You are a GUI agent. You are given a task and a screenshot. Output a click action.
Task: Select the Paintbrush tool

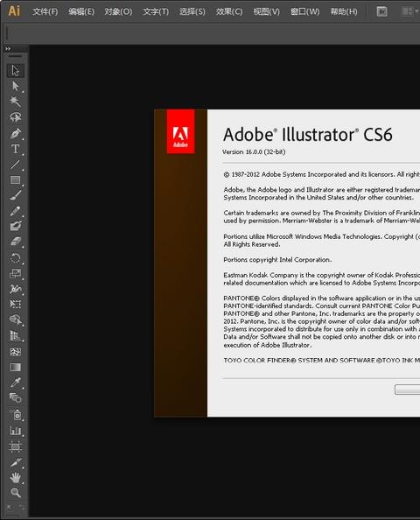point(15,195)
